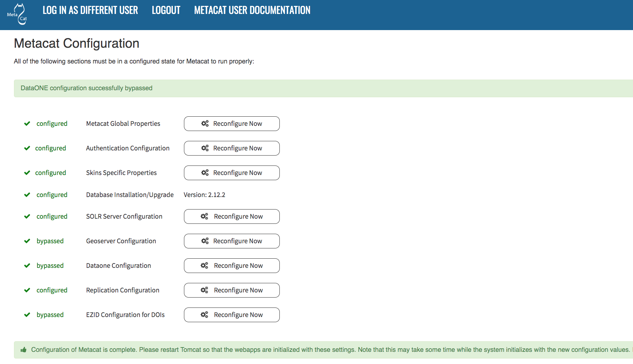Select Logout in top navigation
Viewport: 633px width, 364px height.
tap(166, 10)
